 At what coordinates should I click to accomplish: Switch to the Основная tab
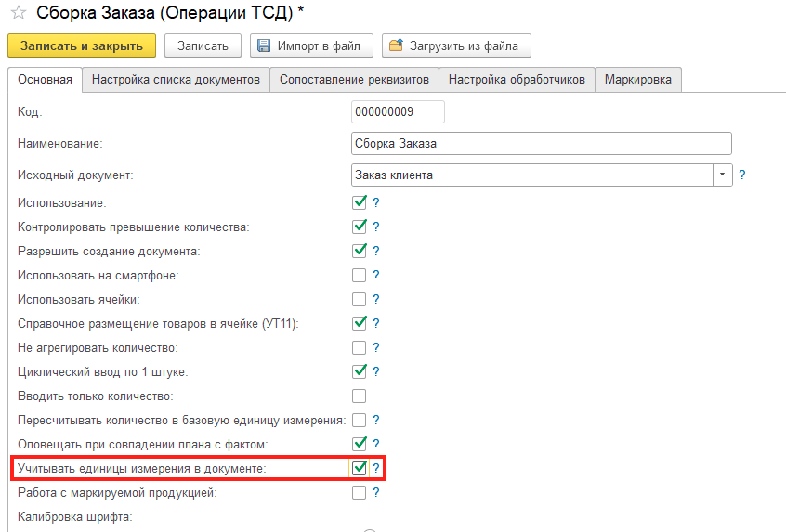pyautogui.click(x=46, y=80)
